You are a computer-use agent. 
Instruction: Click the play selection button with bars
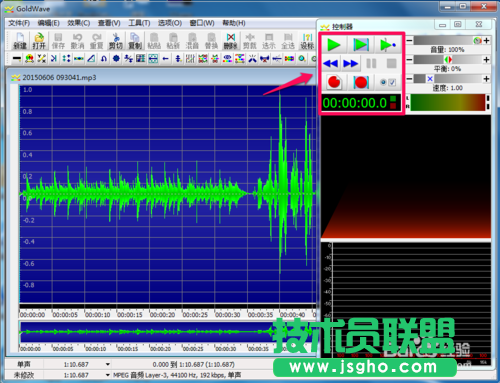click(361, 45)
